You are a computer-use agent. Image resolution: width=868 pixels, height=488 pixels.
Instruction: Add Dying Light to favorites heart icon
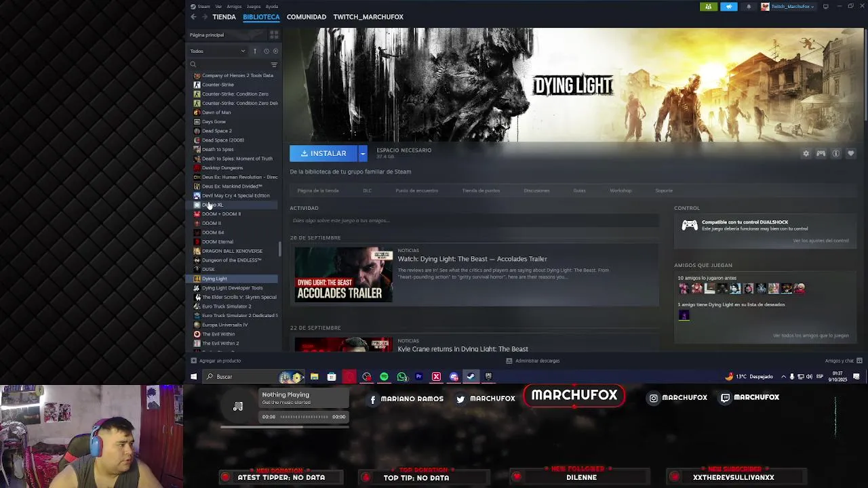pos(850,154)
